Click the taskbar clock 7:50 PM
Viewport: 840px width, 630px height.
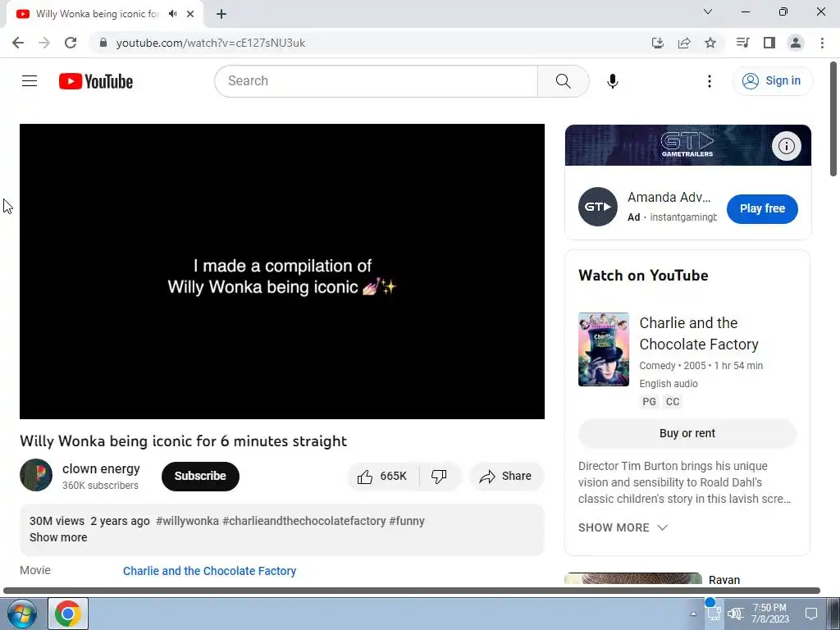tap(769, 614)
